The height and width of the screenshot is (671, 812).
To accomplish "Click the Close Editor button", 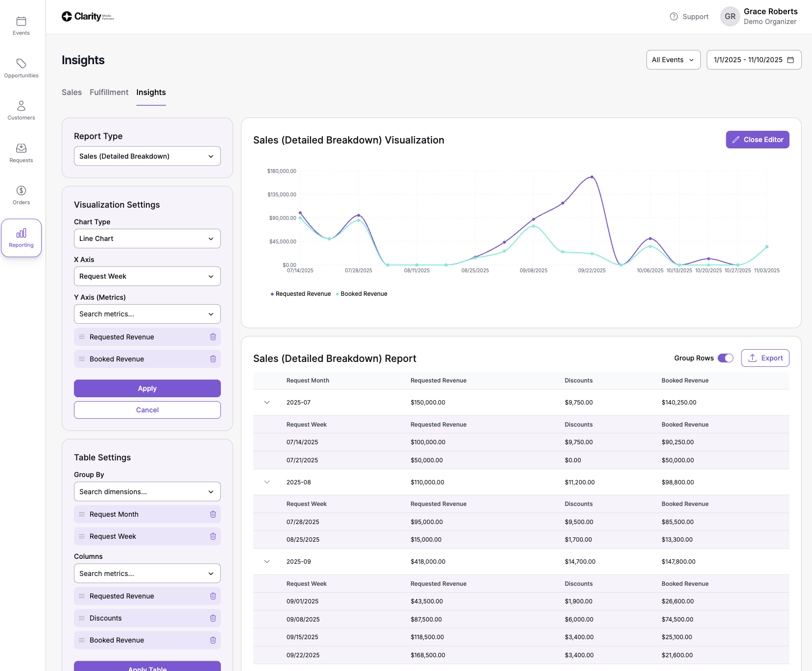I will point(757,140).
